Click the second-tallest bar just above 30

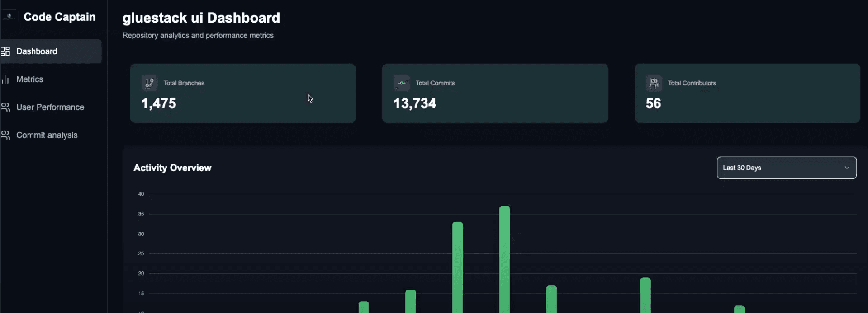(x=457, y=267)
